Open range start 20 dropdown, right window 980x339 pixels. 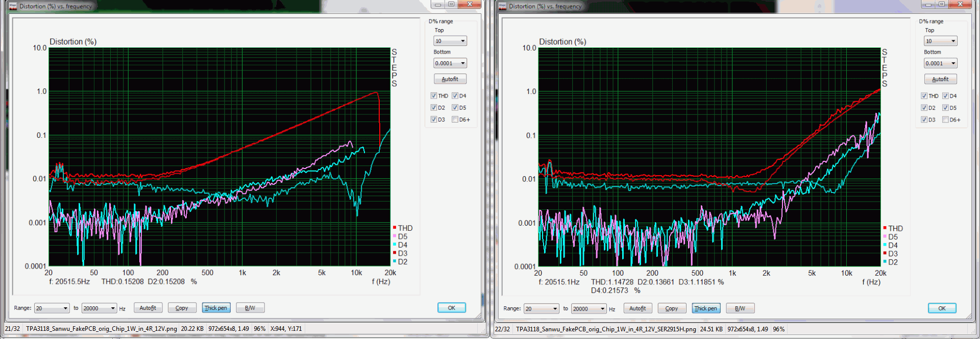coord(541,309)
